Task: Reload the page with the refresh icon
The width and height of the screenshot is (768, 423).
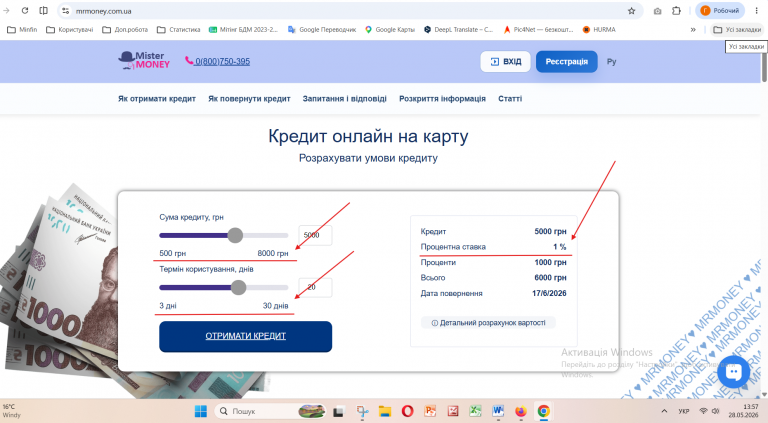Action: 25,10
